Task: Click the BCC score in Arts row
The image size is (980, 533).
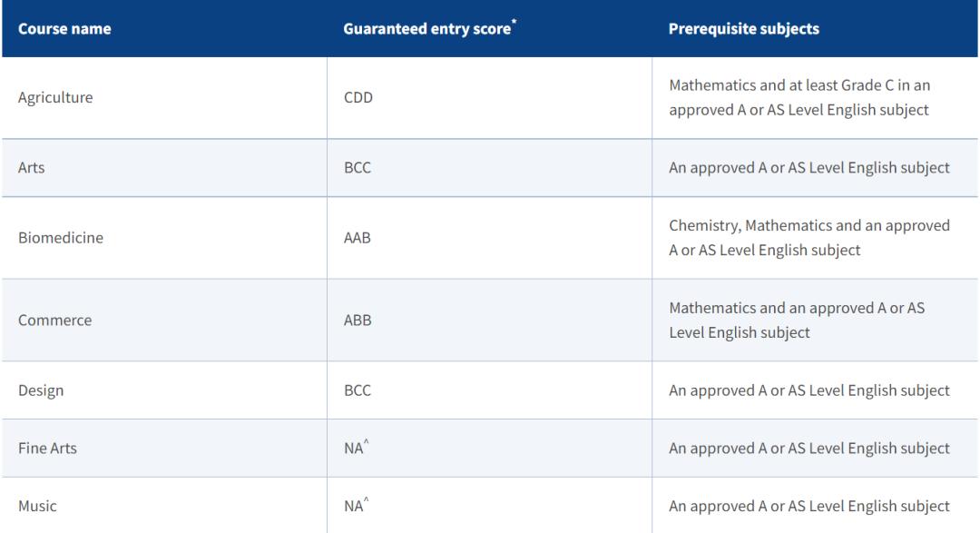Action: click(x=358, y=168)
